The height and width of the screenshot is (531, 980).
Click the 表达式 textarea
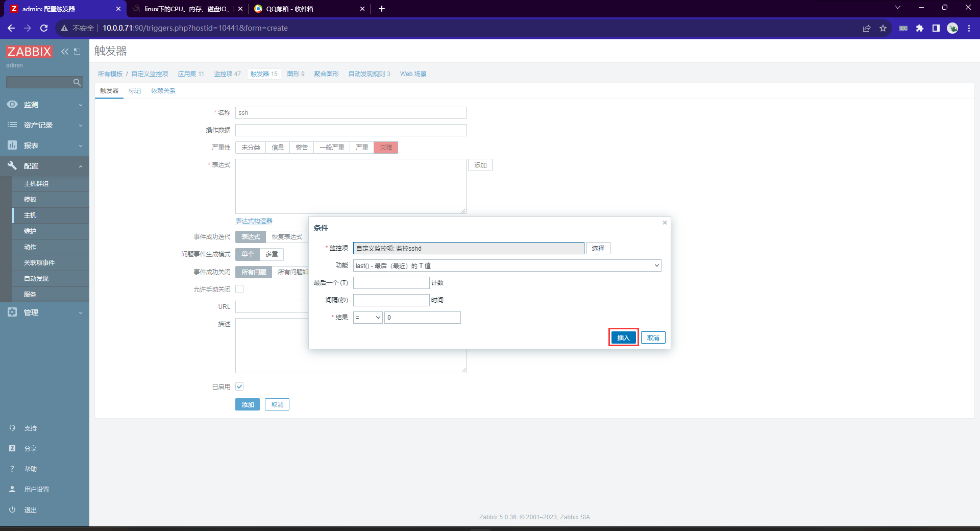click(351, 186)
